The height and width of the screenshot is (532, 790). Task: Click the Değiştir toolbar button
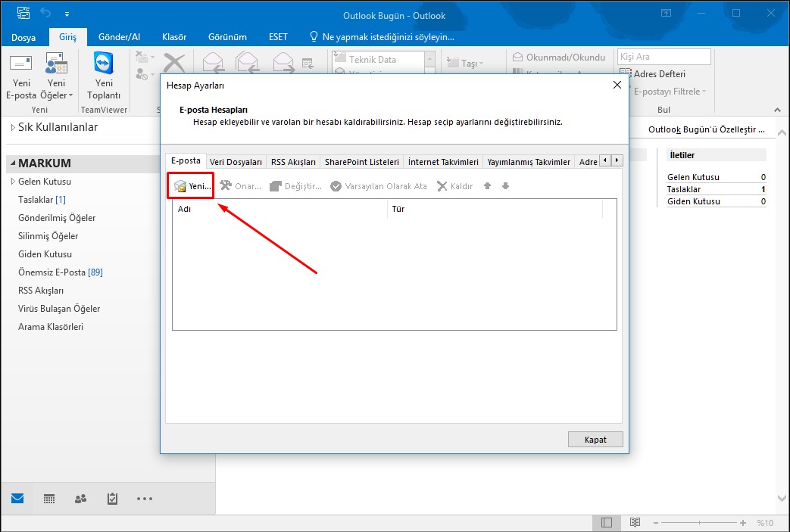pyautogui.click(x=295, y=186)
